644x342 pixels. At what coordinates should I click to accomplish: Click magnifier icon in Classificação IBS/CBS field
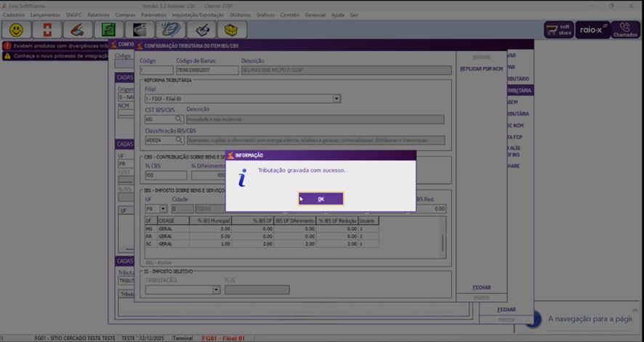[179, 140]
